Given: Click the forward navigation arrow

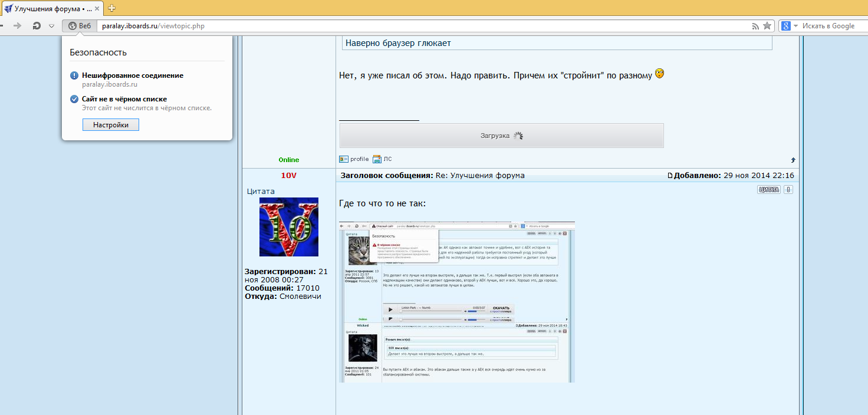Looking at the screenshot, I should [18, 26].
